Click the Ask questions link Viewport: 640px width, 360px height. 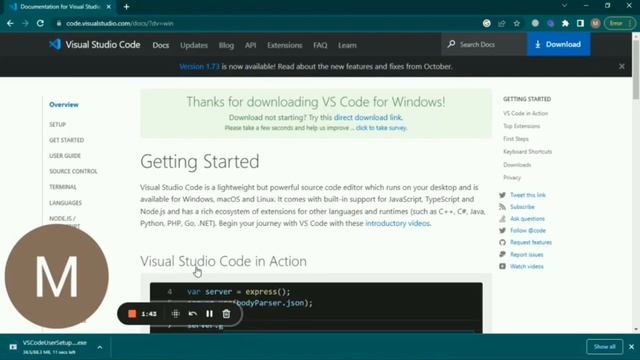point(527,219)
